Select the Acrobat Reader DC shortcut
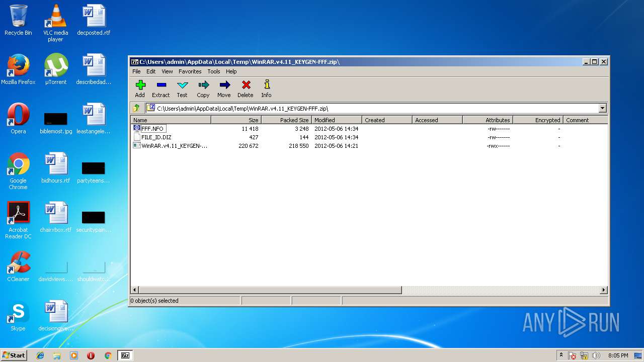Screen dimensions: 644x362 tap(18, 220)
